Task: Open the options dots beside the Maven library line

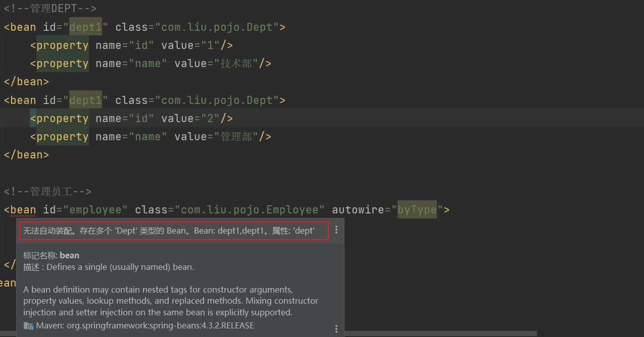Action: (x=336, y=329)
